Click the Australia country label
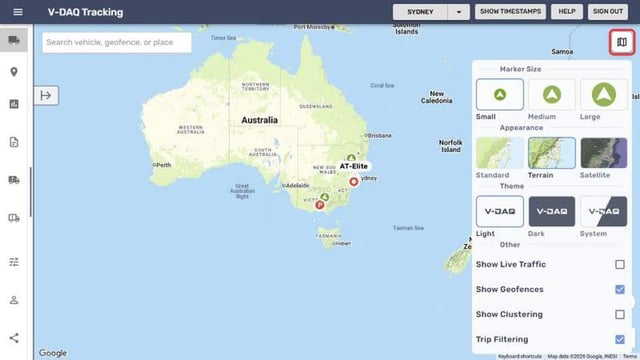 click(x=259, y=120)
